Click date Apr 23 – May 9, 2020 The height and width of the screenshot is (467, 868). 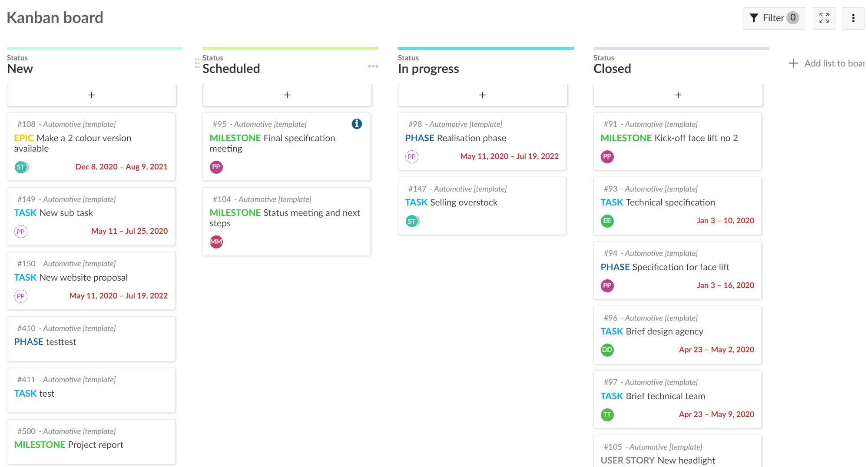pyautogui.click(x=716, y=414)
